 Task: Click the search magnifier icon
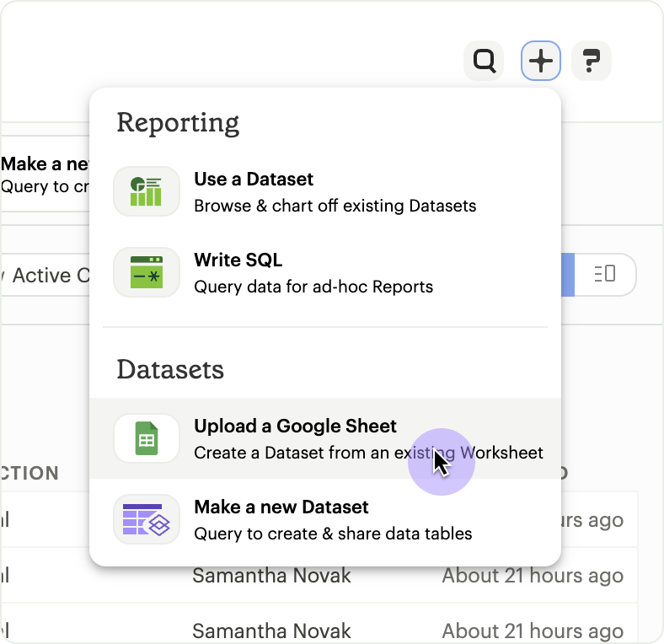(x=484, y=61)
